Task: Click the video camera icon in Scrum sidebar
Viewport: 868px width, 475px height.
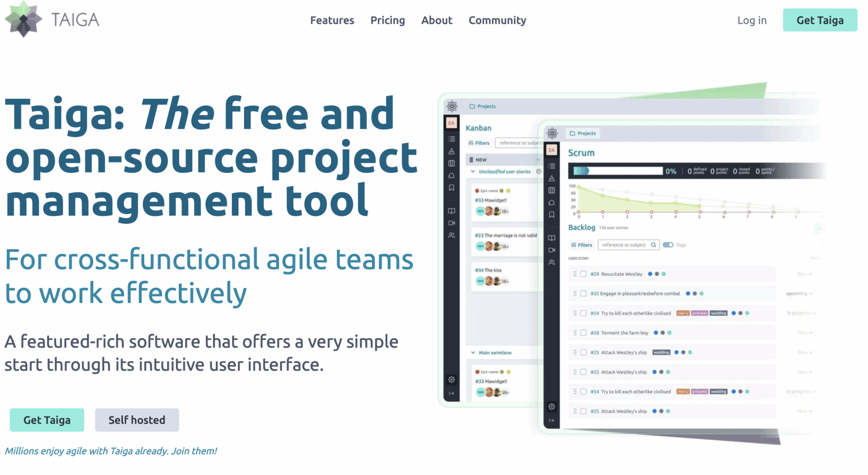Action: point(552,250)
